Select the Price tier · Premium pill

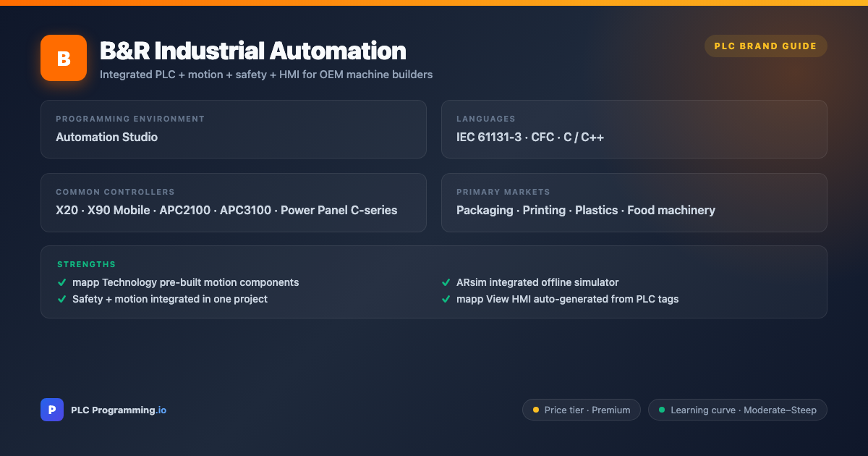582,410
